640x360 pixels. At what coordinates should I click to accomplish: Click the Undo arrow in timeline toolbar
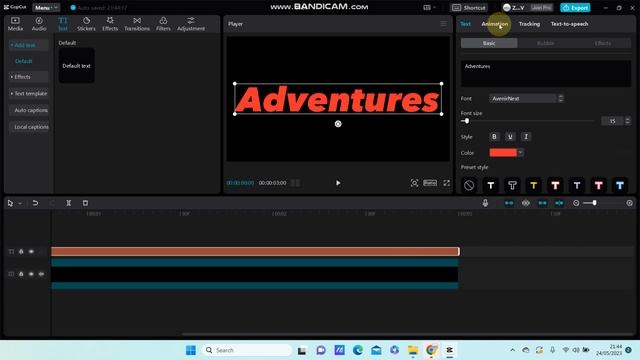[x=35, y=203]
